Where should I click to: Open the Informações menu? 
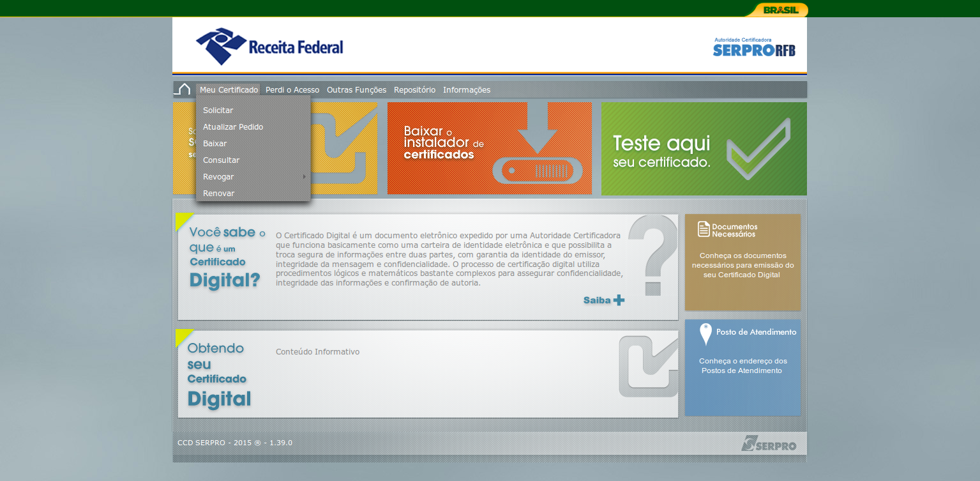(x=467, y=90)
